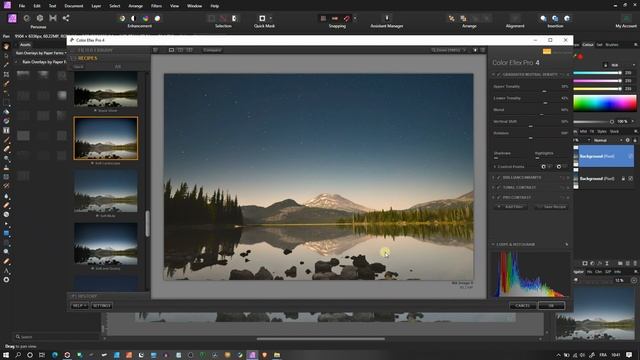Select the first recipe thumbnail at top

point(106,90)
